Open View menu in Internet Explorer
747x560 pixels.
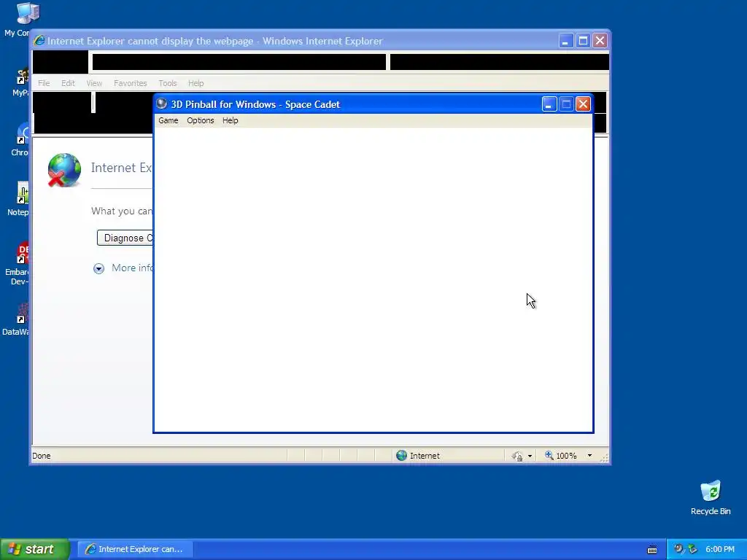coord(94,83)
